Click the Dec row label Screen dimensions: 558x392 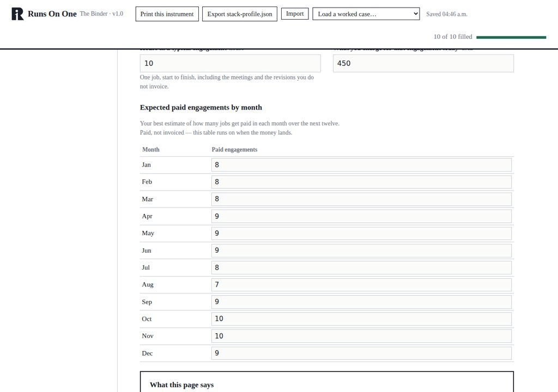147,353
